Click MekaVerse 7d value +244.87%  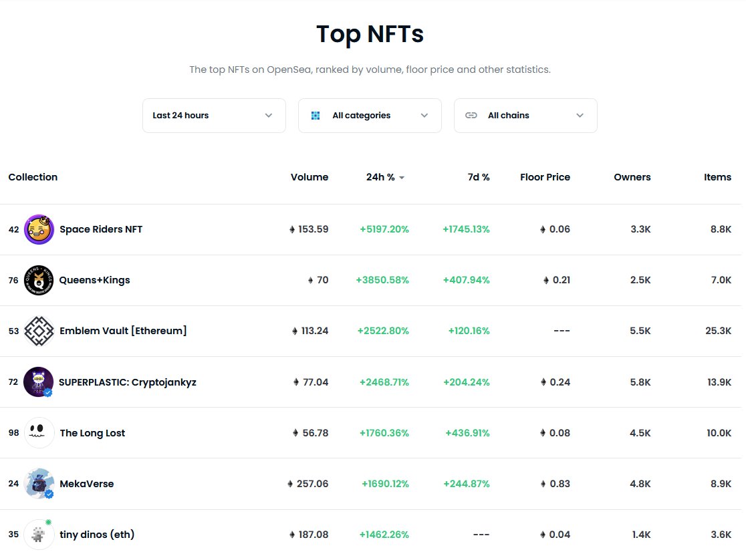click(x=467, y=484)
